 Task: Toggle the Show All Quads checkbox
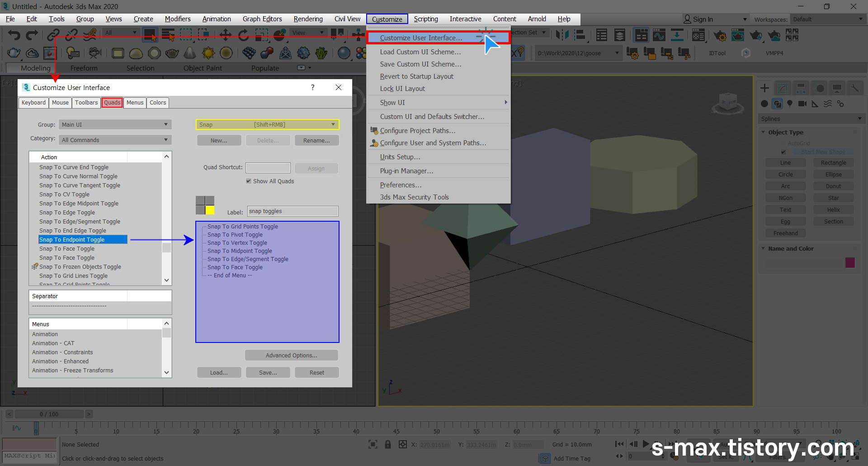point(249,181)
